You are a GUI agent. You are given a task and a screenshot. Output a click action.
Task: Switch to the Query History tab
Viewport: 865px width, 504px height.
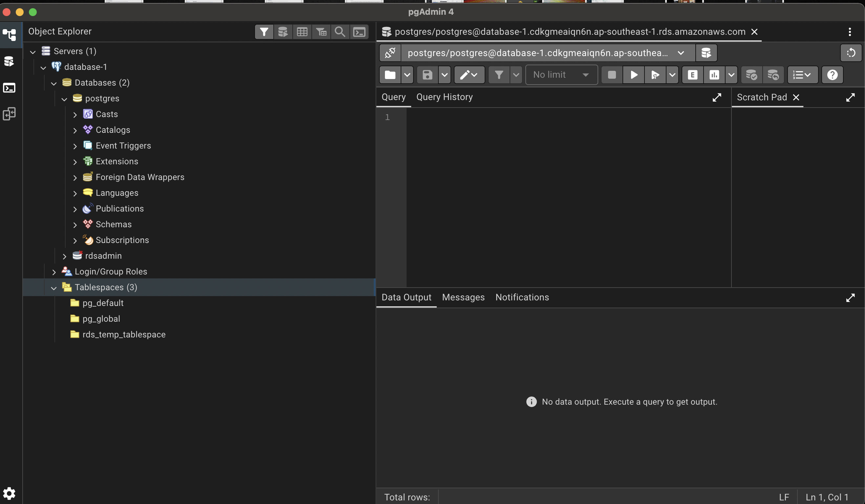click(444, 97)
